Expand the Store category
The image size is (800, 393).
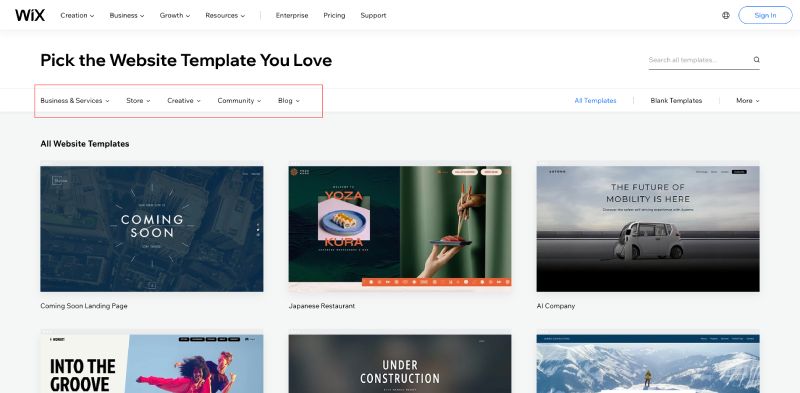coord(138,101)
